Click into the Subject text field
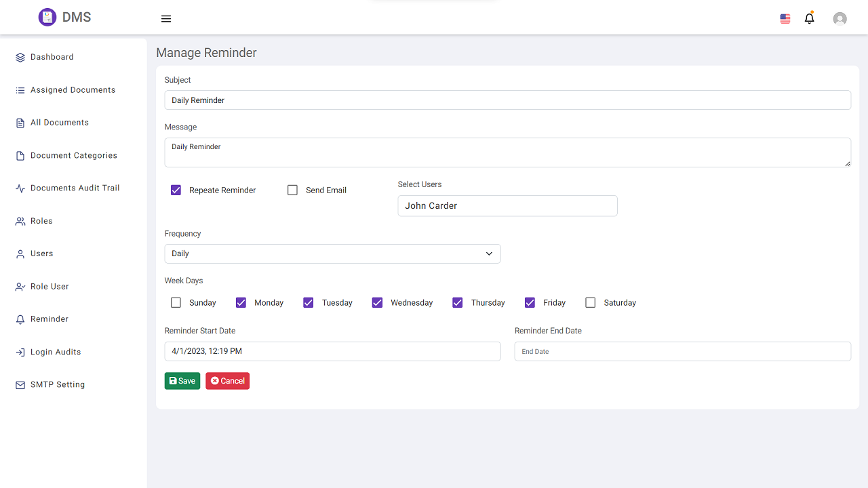The height and width of the screenshot is (488, 868). click(507, 100)
